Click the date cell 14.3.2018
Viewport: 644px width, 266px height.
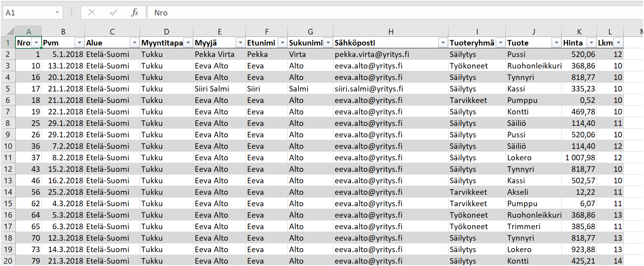pos(63,249)
